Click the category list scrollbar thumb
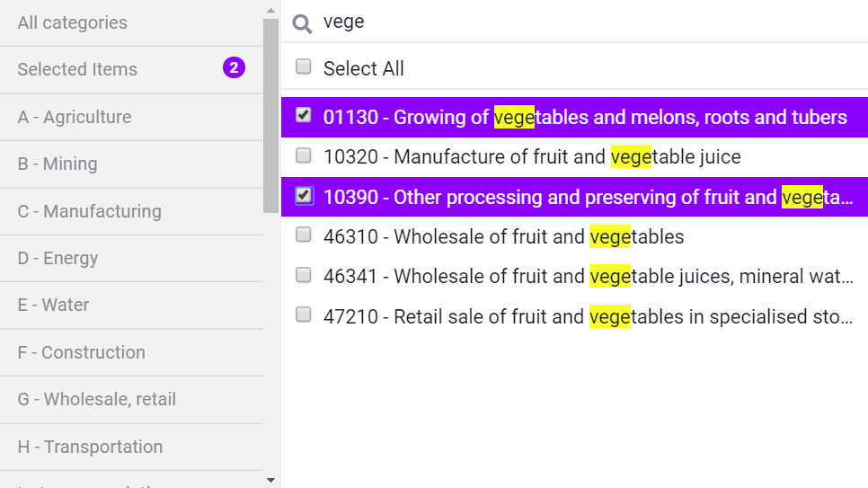The width and height of the screenshot is (868, 488). pos(270,116)
